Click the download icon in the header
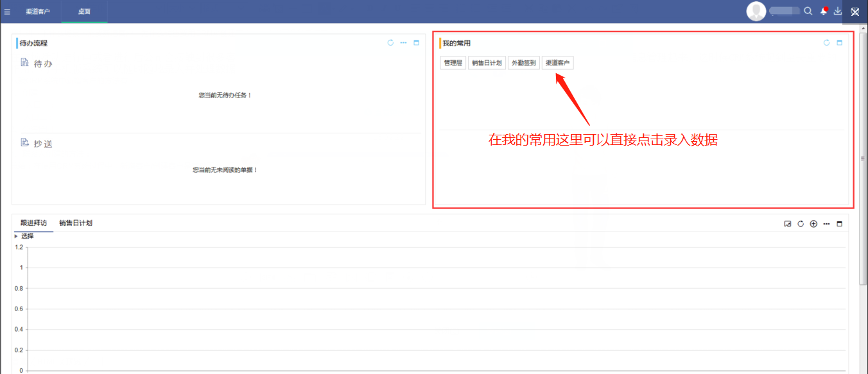 pyautogui.click(x=838, y=11)
